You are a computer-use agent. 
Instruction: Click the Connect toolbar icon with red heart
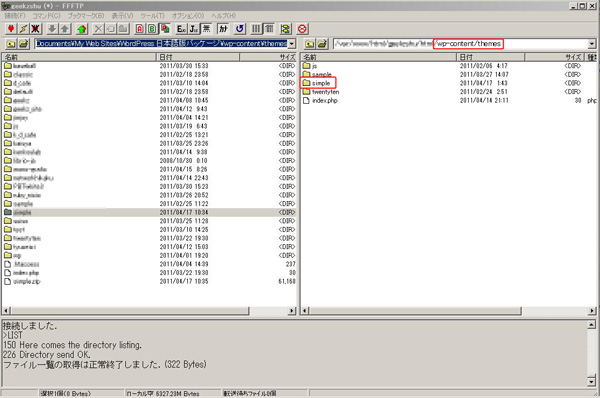click(11, 29)
